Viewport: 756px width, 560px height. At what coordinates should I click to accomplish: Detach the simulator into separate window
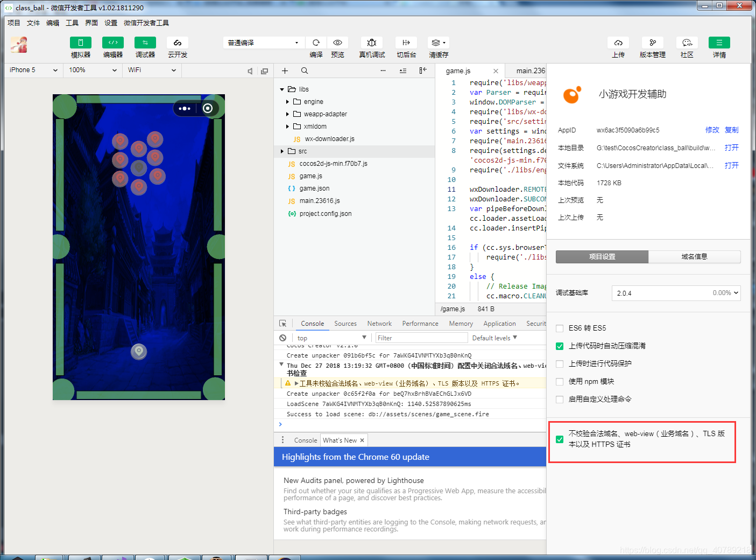(264, 71)
